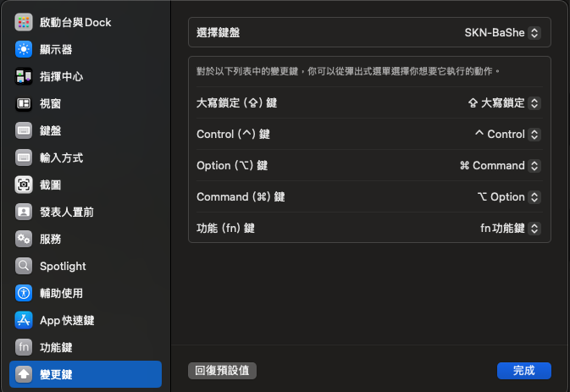Open Option key dropdown showing Command
570x392 pixels.
501,166
